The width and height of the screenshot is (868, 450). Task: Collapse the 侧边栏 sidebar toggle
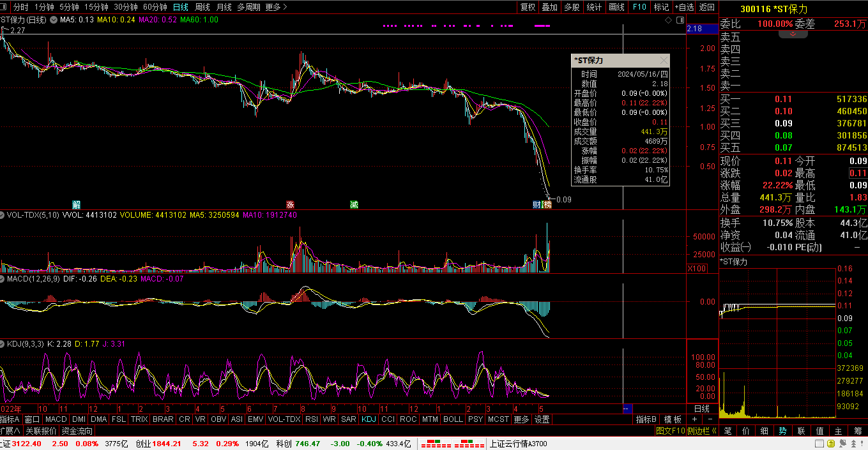click(x=702, y=431)
